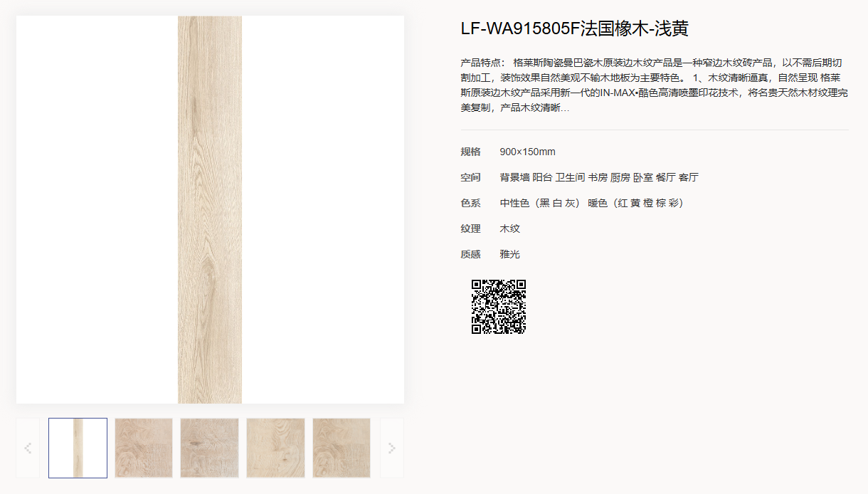Select the fourth wood texture thumbnail
Viewport: 868px width, 494px height.
tap(275, 448)
